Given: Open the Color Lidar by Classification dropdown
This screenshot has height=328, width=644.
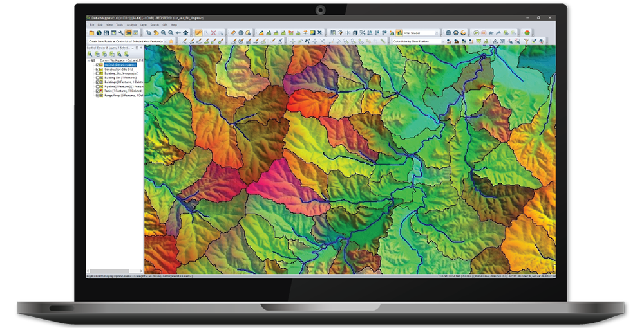Looking at the screenshot, I should (443, 41).
